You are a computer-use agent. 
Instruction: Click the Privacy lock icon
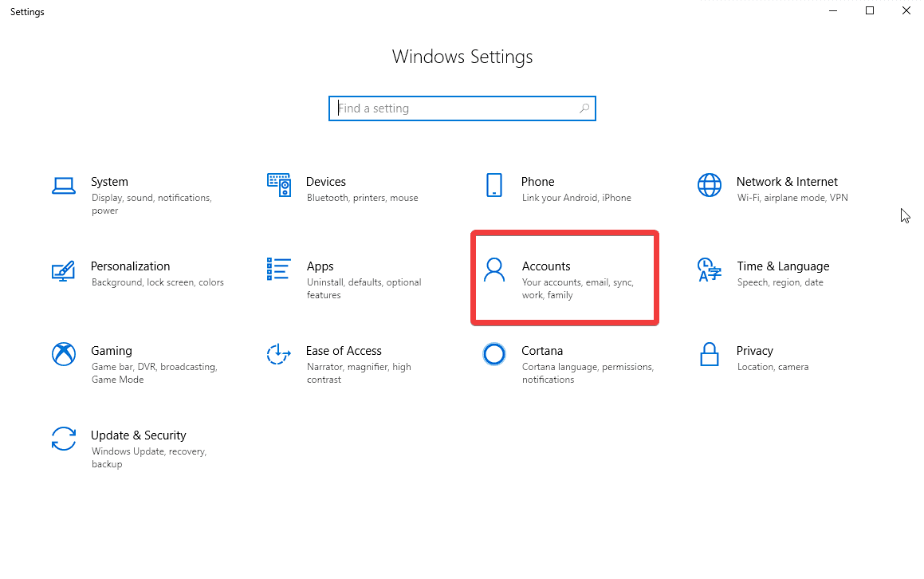coord(710,354)
